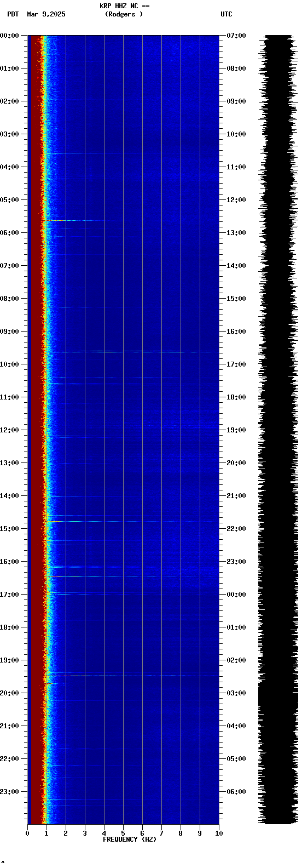Viewport: 302px width, 868px height.
Task: Click the 00:00 UTC time label
Action: pyautogui.click(x=236, y=595)
